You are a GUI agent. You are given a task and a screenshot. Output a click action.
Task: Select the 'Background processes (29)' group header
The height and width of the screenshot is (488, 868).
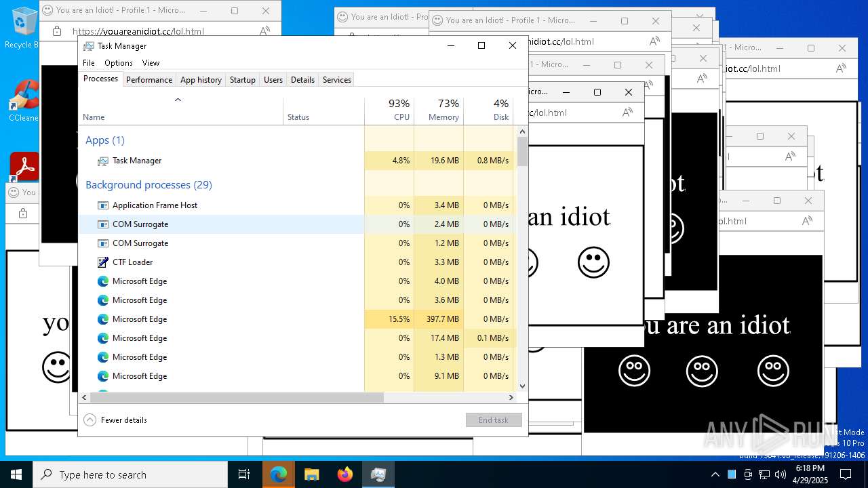(149, 185)
